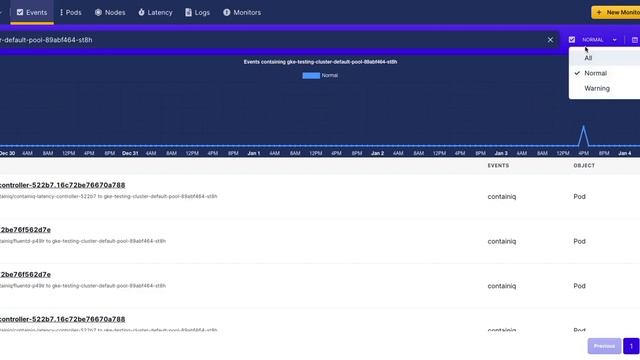The width and height of the screenshot is (640, 360).
Task: Select All in the event type menu
Action: 604,58
